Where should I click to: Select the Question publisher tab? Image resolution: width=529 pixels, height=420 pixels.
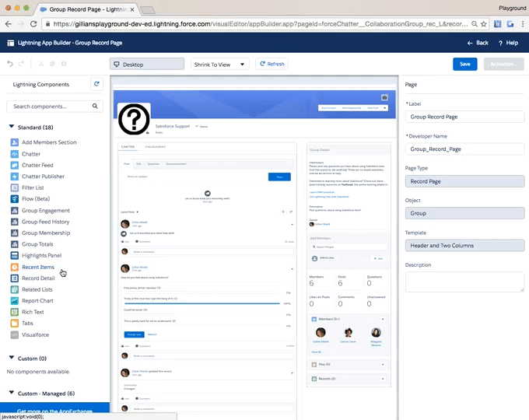[153, 164]
